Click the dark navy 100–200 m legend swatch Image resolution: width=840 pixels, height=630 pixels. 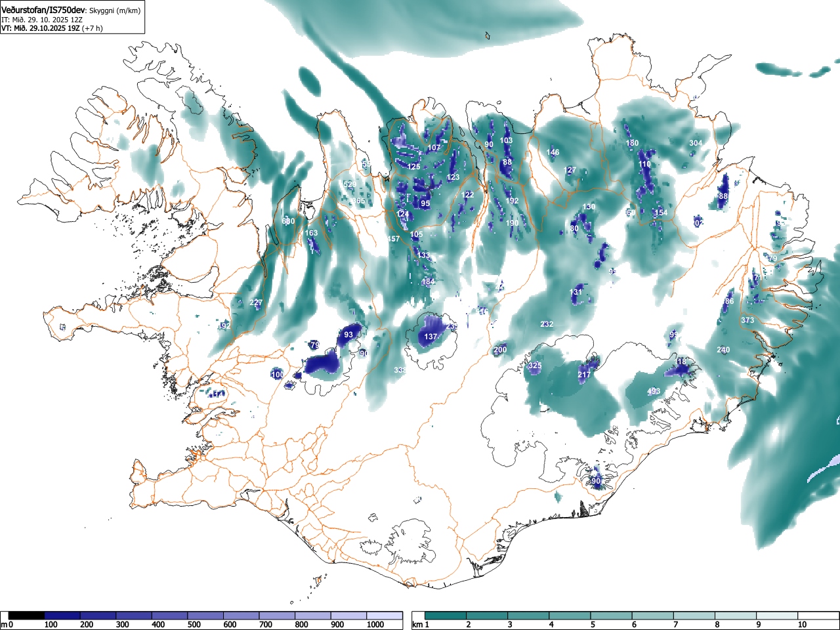[62, 616]
